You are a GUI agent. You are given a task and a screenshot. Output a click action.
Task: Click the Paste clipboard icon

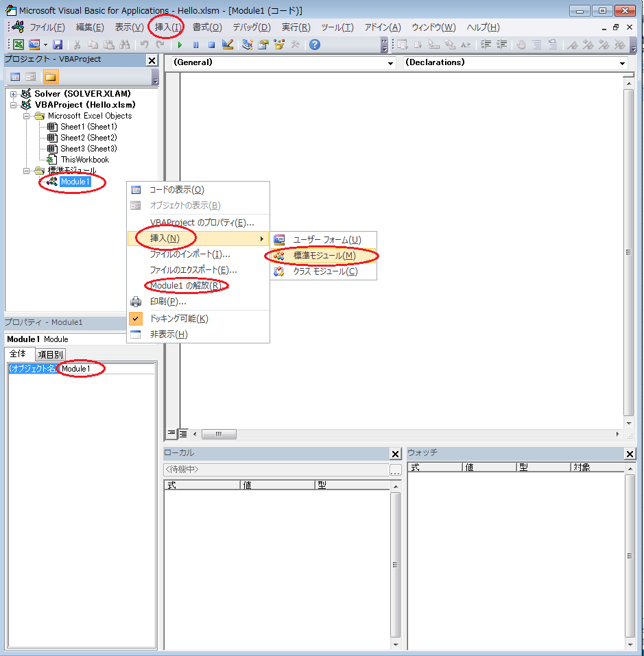[109, 45]
